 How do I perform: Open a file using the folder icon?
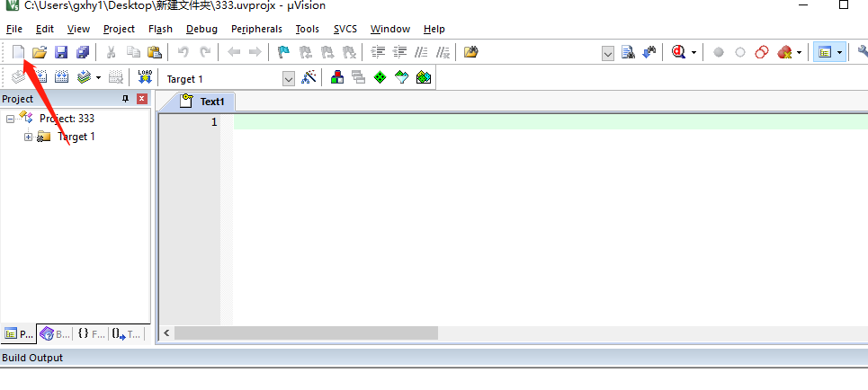pyautogui.click(x=40, y=52)
